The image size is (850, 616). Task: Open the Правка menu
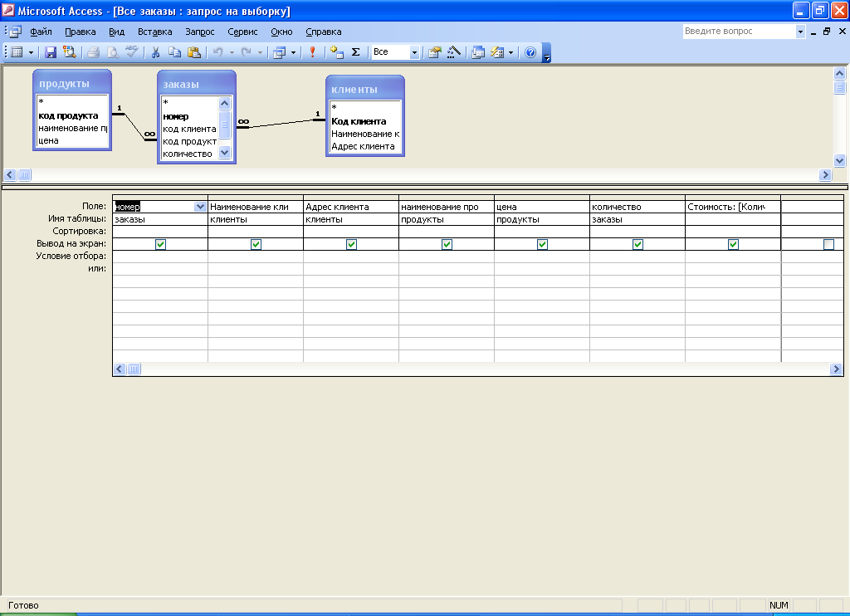coord(81,32)
